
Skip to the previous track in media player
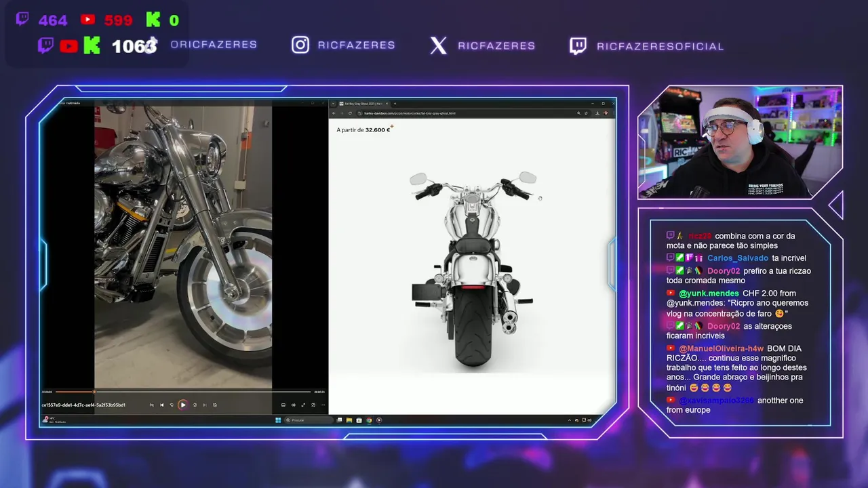[161, 405]
